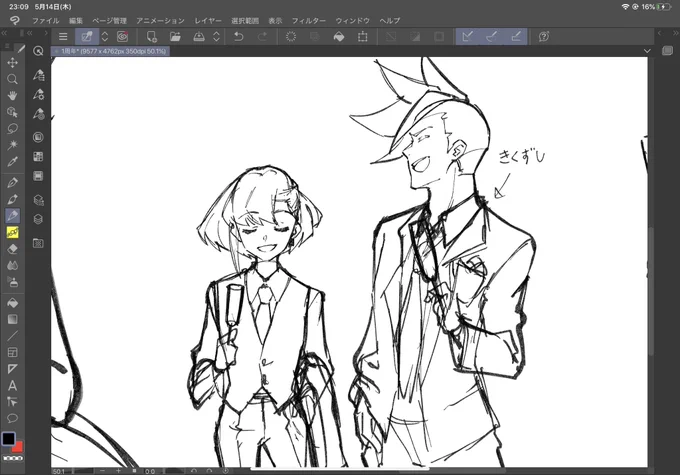Image resolution: width=680 pixels, height=475 pixels.
Task: Expand arrows beside touch gesture button
Action: 105,36
